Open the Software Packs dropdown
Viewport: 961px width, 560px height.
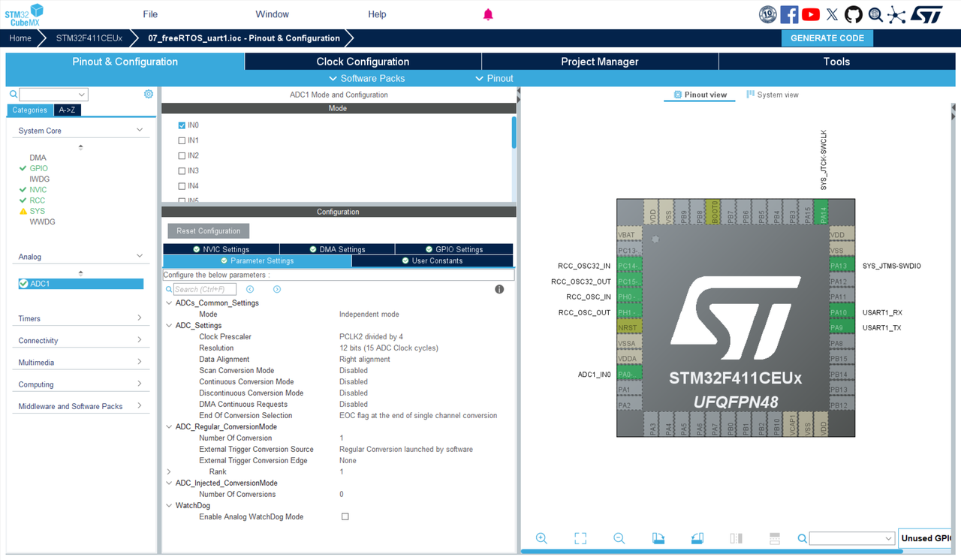pos(367,78)
